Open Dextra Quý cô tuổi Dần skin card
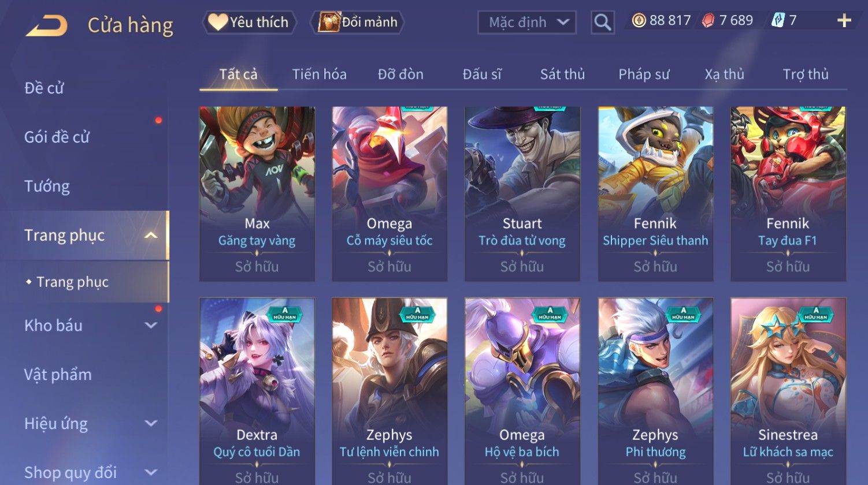 [257, 391]
